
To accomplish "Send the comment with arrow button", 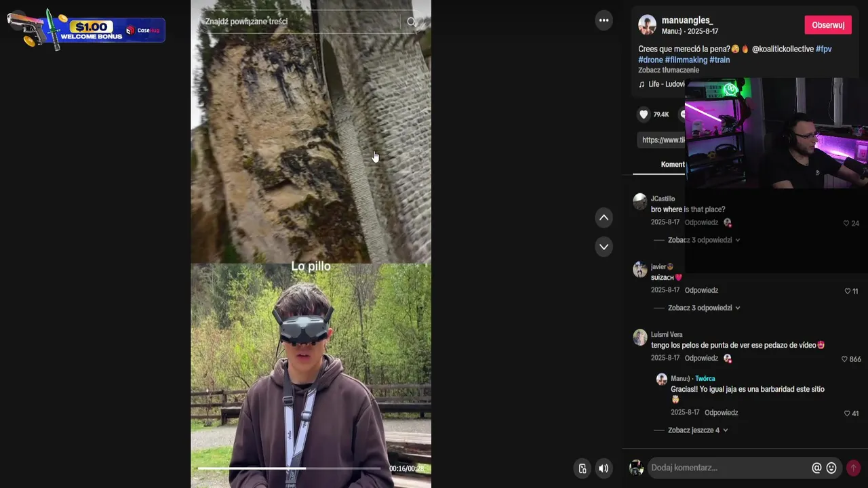I will [853, 468].
